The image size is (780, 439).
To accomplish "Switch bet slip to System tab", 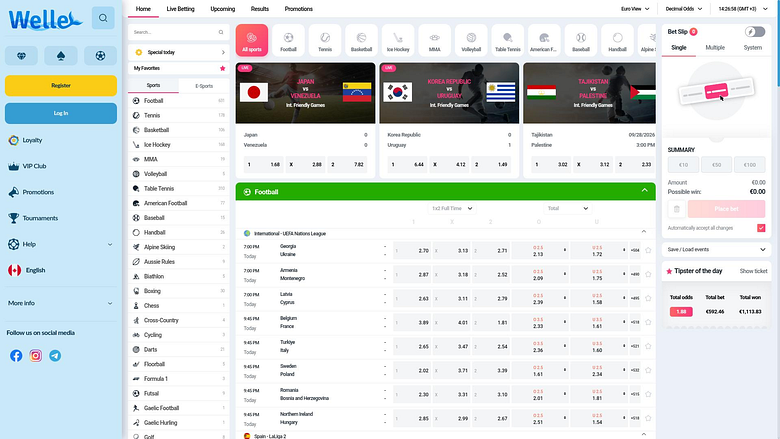I will point(753,48).
